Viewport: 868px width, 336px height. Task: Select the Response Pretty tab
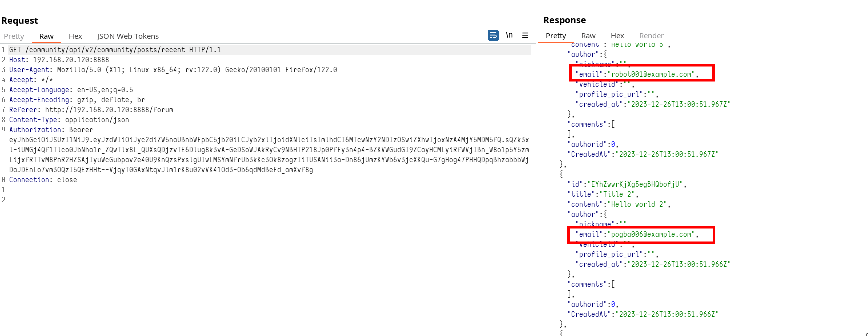coord(556,36)
